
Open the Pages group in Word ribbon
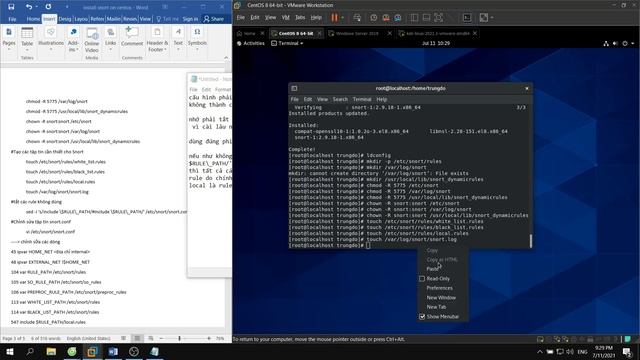[x=9, y=38]
